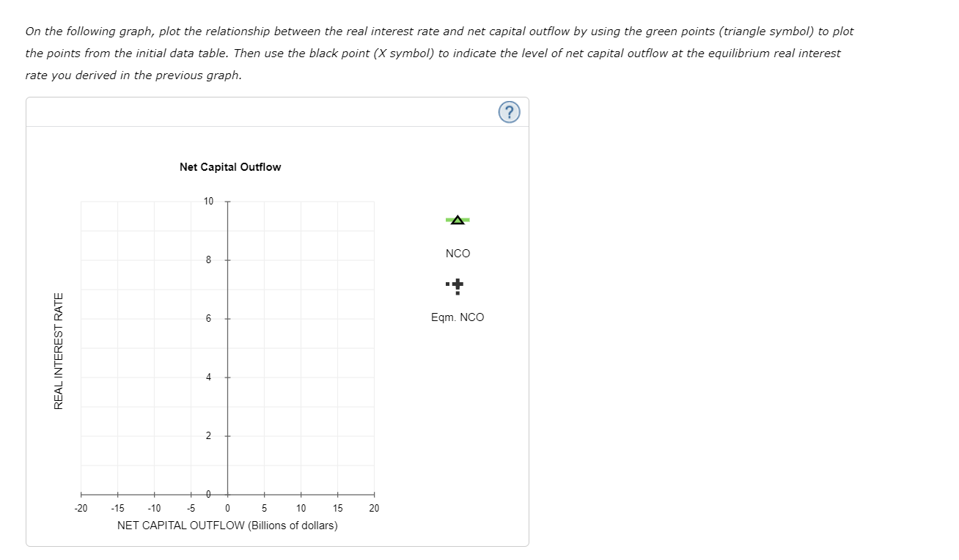959x560 pixels.
Task: Open the question mark help icon
Action: point(509,112)
